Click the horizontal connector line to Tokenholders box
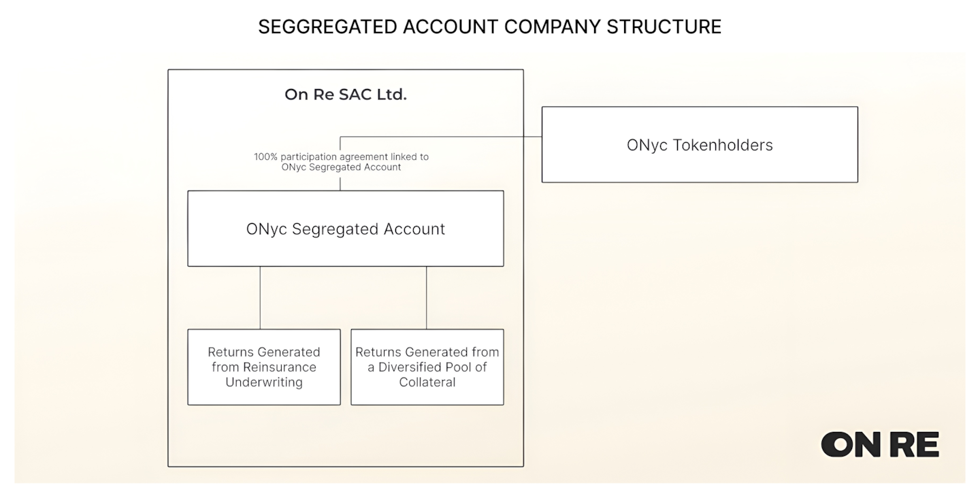 click(x=442, y=137)
